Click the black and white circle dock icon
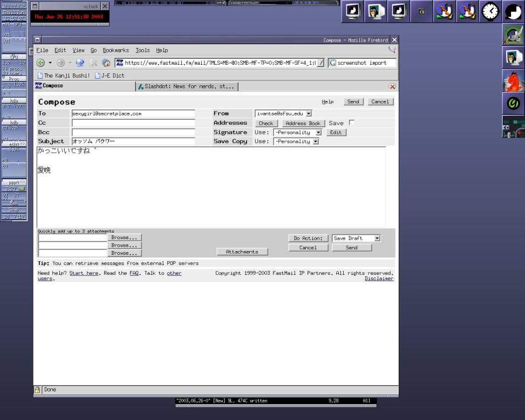The width and height of the screenshot is (525, 420). (x=513, y=11)
